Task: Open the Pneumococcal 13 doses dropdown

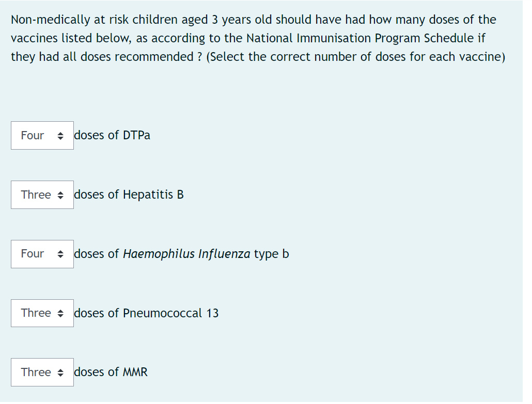Action: tap(42, 313)
